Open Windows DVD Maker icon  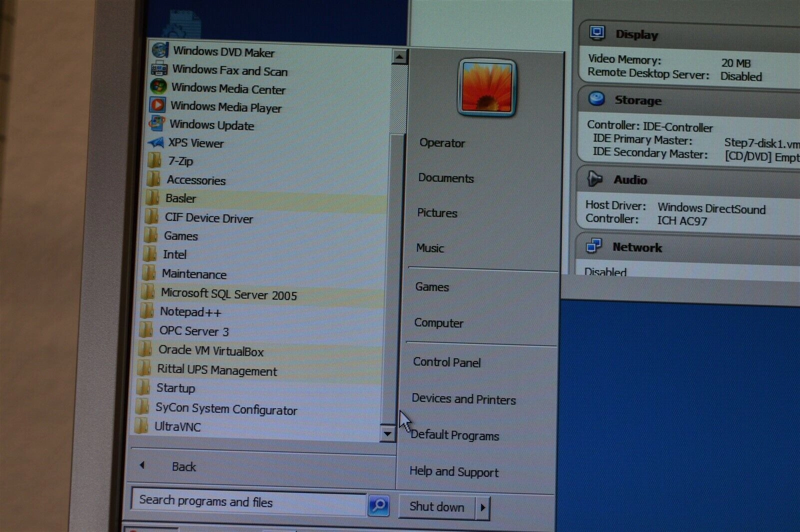click(x=160, y=50)
